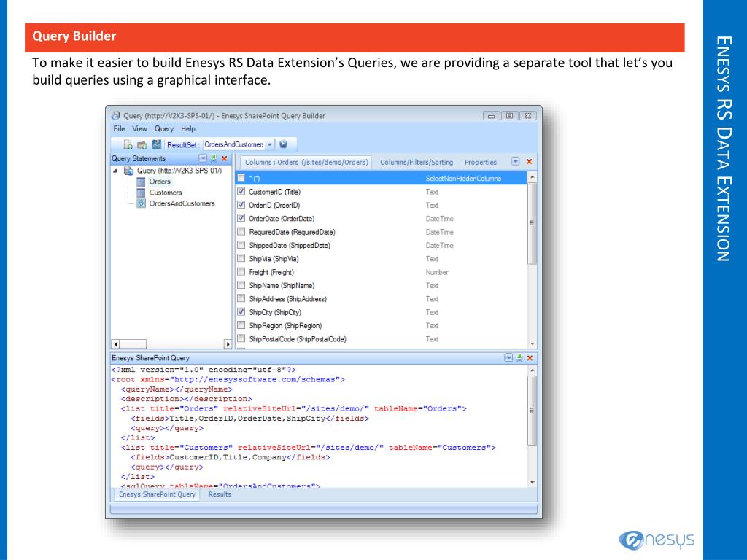
Task: Check the ShipPostalCode column checkbox
Action: (x=241, y=338)
